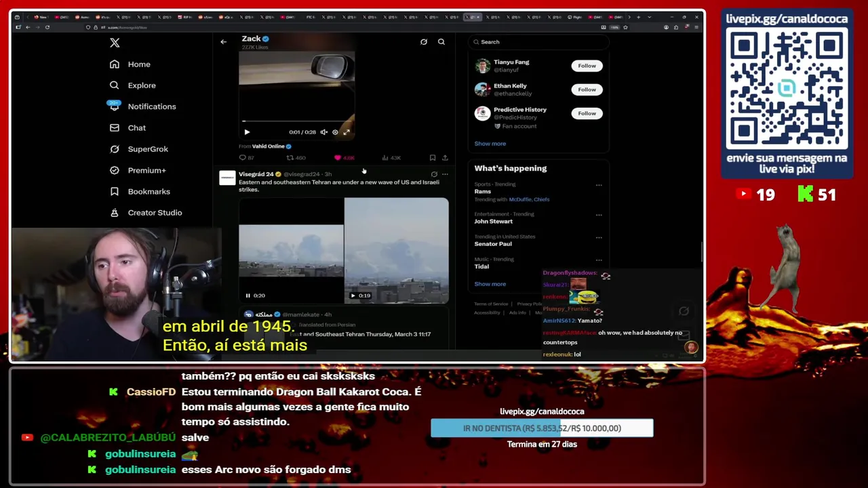Reload the page in the browser toolbar
This screenshot has width=868, height=488.
coord(47,27)
